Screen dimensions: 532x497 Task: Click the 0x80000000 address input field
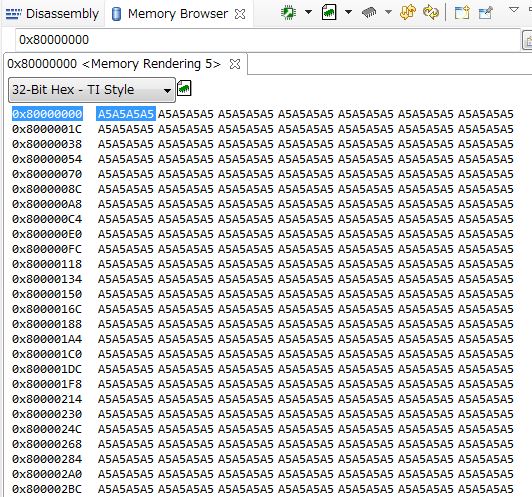(x=267, y=40)
